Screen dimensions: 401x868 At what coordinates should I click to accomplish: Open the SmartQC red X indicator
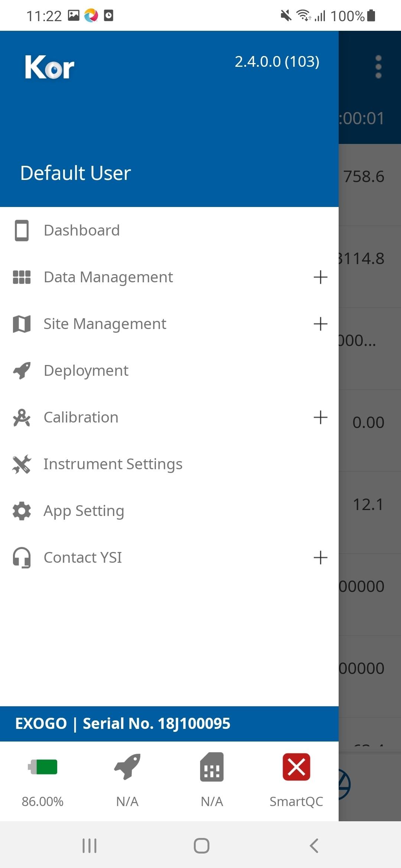tap(296, 767)
